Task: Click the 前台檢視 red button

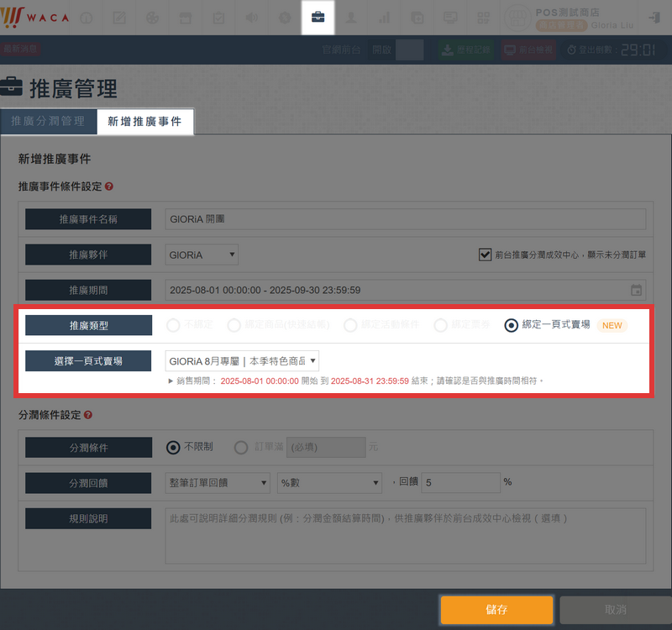Action: tap(529, 50)
